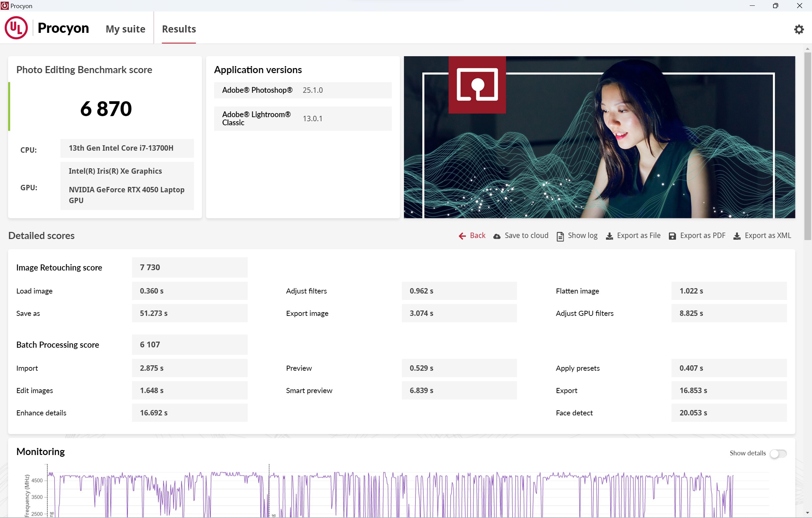Click the settings gear icon
This screenshot has height=518, width=812.
[x=798, y=29]
